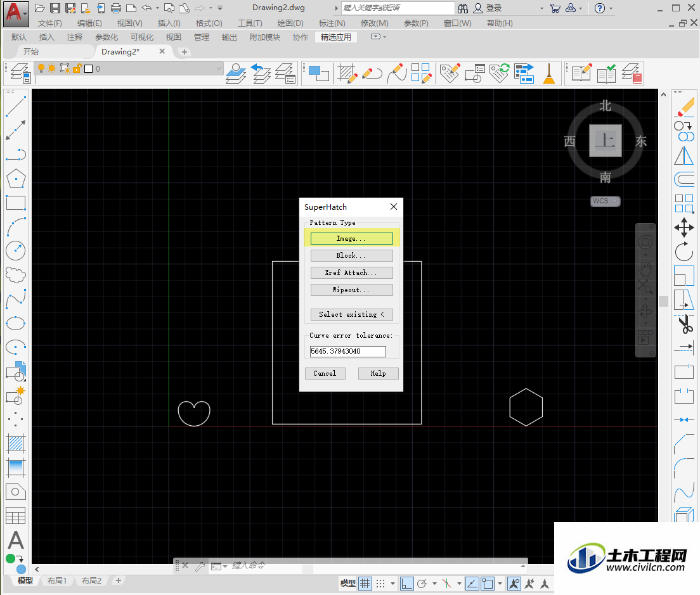
Task: Cancel the SuperHatch dialog
Action: (x=325, y=373)
